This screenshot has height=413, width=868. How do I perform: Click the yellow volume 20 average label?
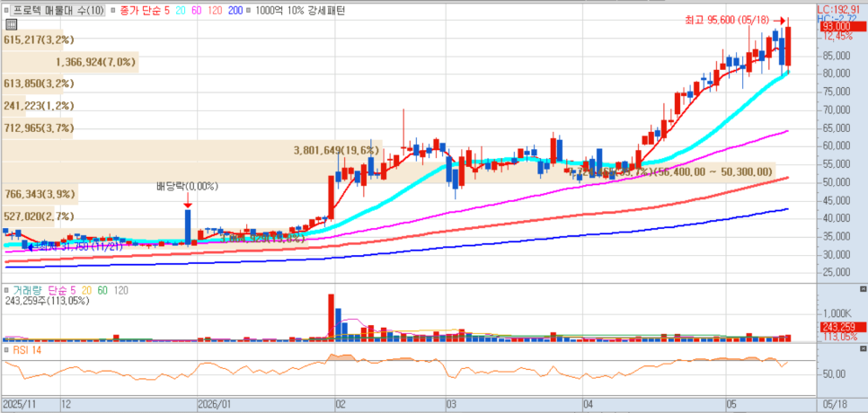tap(87, 290)
